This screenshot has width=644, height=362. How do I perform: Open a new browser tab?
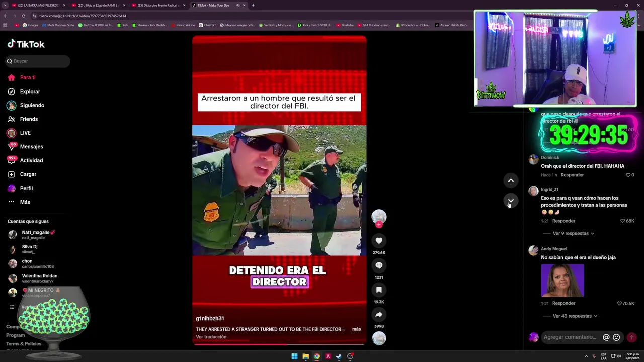253,5
